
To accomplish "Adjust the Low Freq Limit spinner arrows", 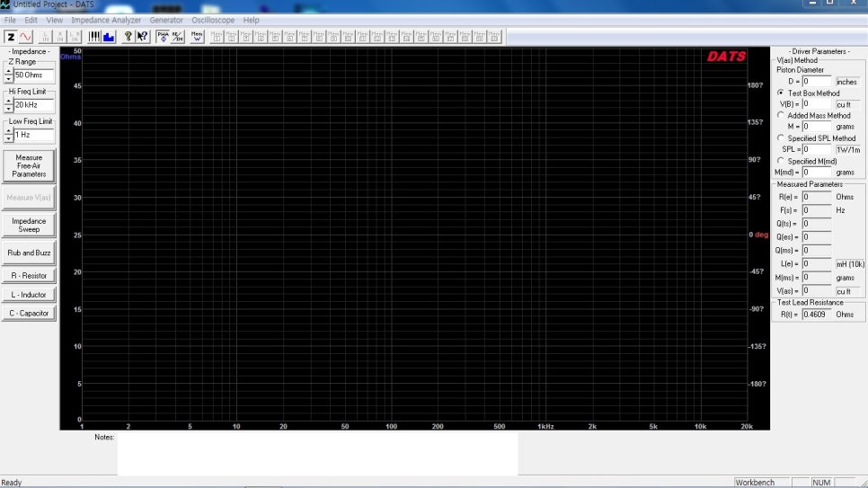I will coord(8,135).
